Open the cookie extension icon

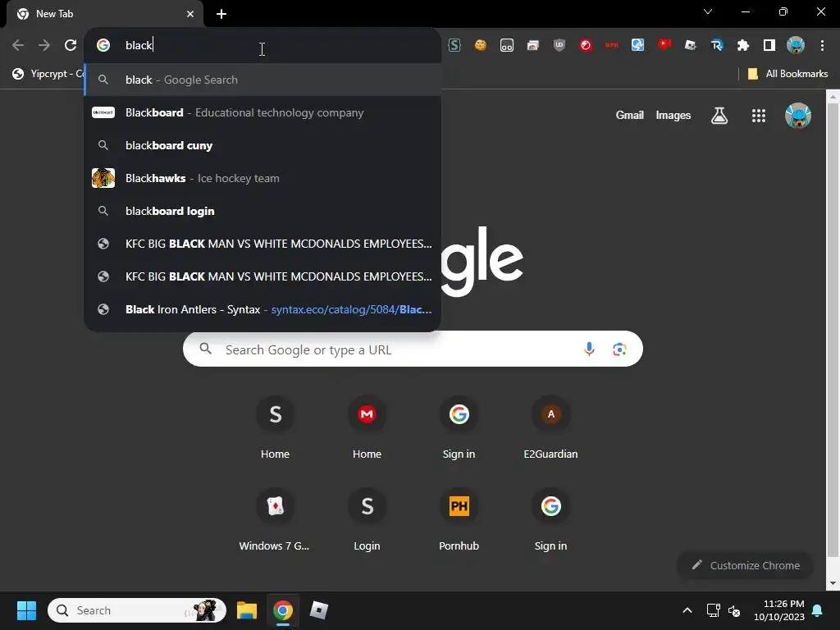click(481, 46)
